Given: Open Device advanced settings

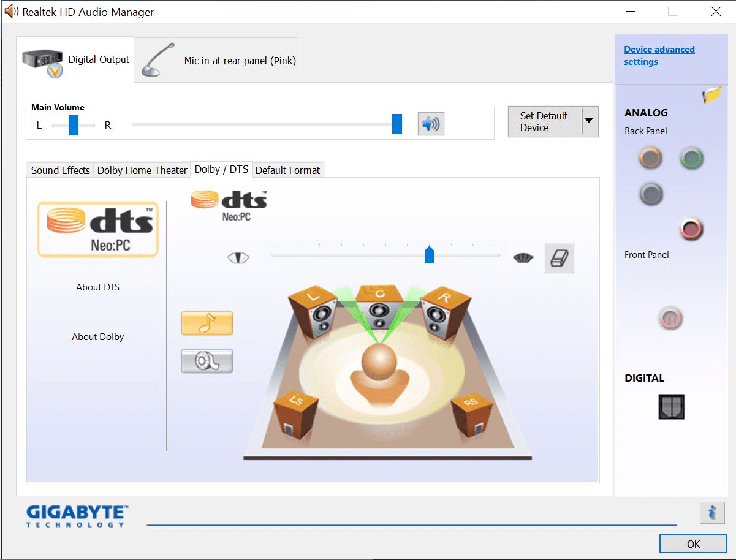Looking at the screenshot, I should [x=659, y=55].
